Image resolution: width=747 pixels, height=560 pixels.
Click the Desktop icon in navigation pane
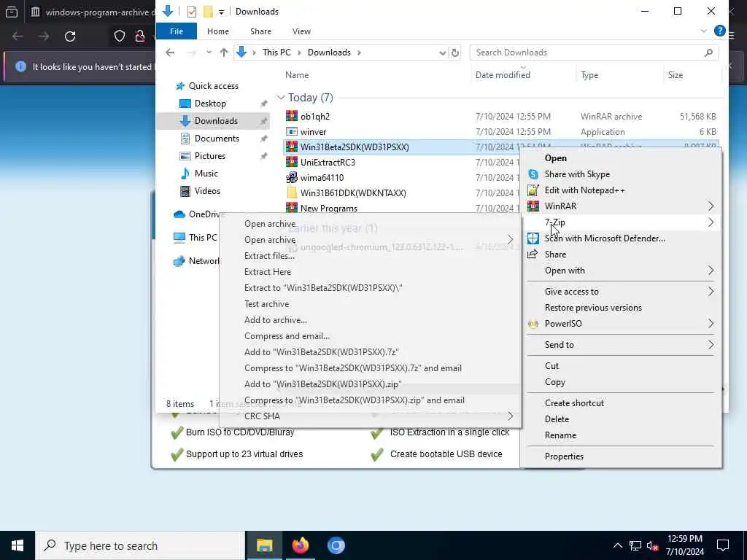(185, 104)
